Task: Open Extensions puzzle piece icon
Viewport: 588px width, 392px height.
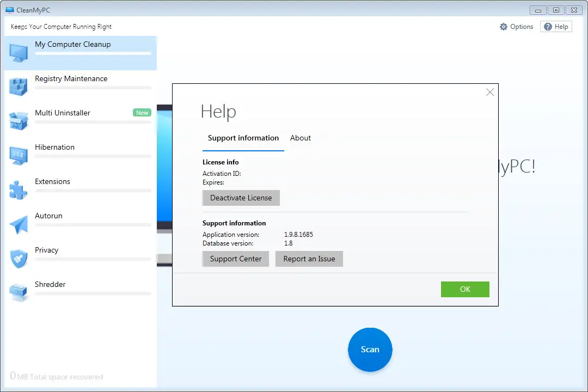Action: pos(19,190)
